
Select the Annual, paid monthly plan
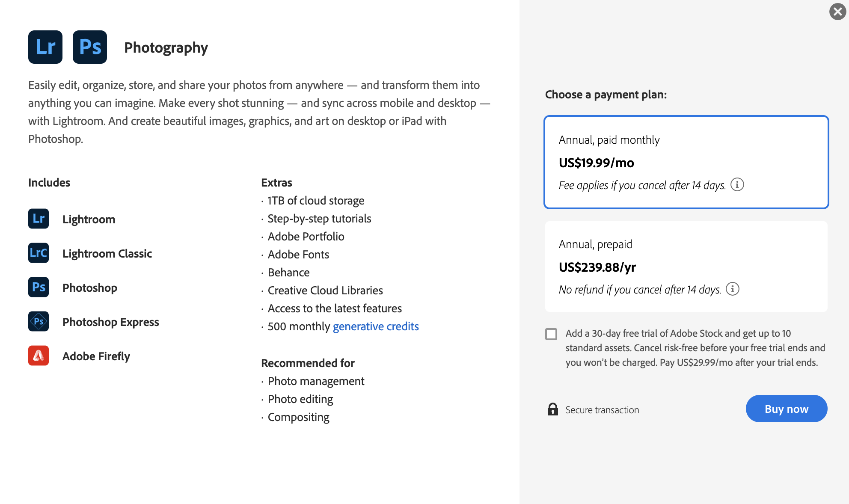[x=686, y=162]
